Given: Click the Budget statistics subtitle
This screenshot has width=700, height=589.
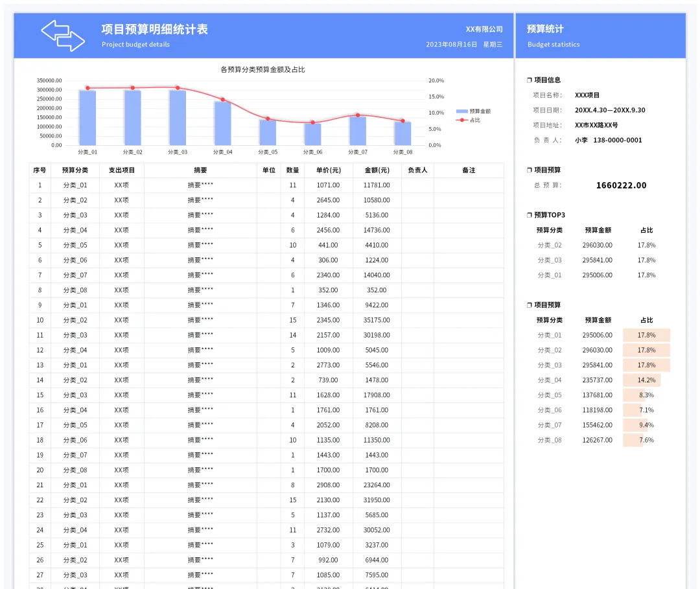Looking at the screenshot, I should click(x=554, y=45).
